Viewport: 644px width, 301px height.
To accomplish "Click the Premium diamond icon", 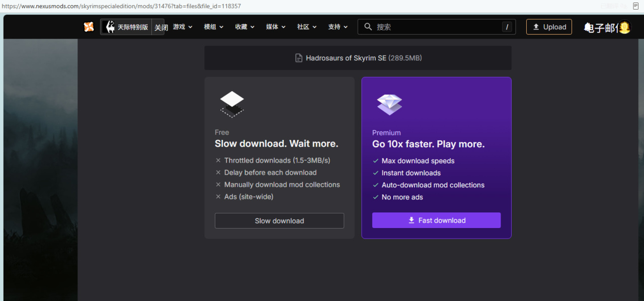I will coord(389,104).
